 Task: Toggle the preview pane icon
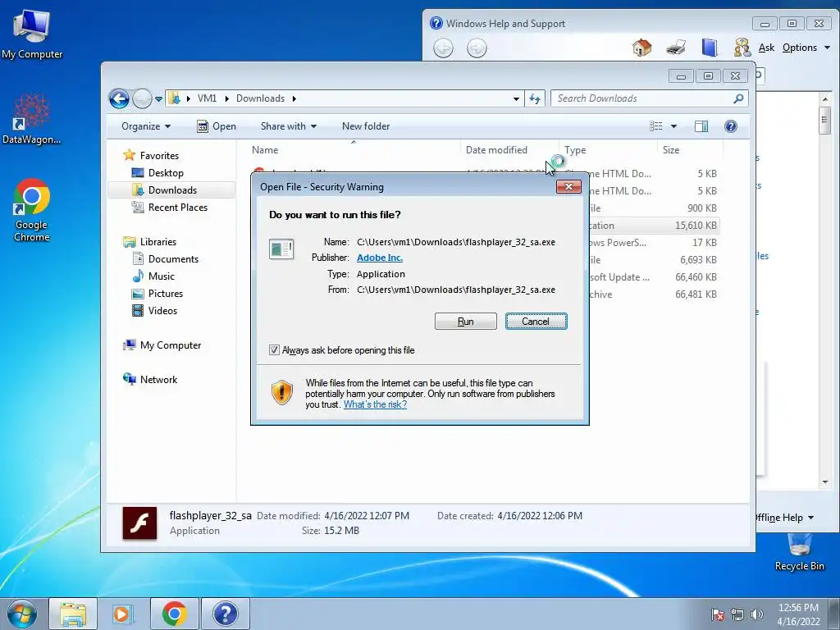tap(701, 126)
